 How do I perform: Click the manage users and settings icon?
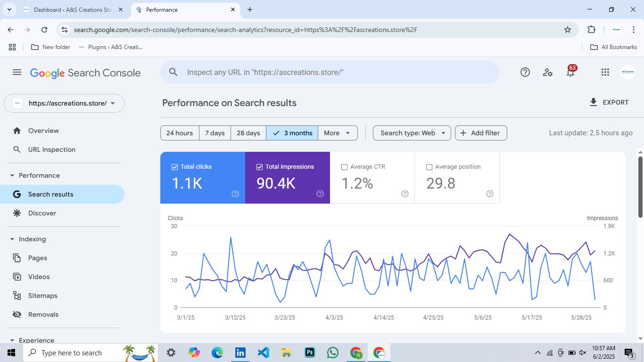[547, 72]
